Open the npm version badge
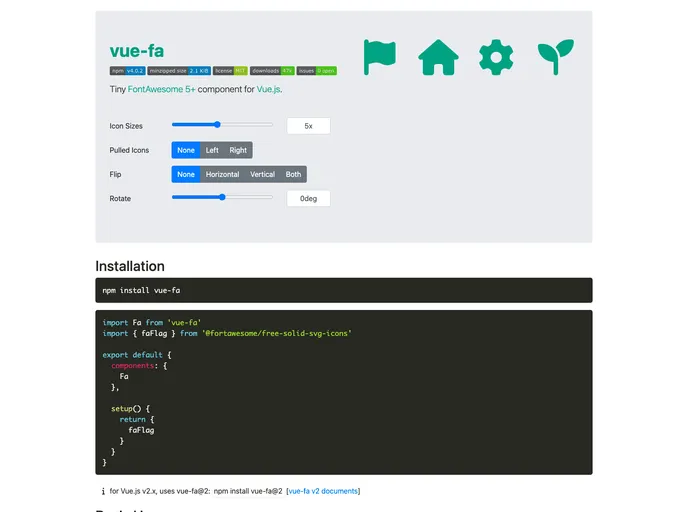The height and width of the screenshot is (512, 688). click(x=128, y=71)
